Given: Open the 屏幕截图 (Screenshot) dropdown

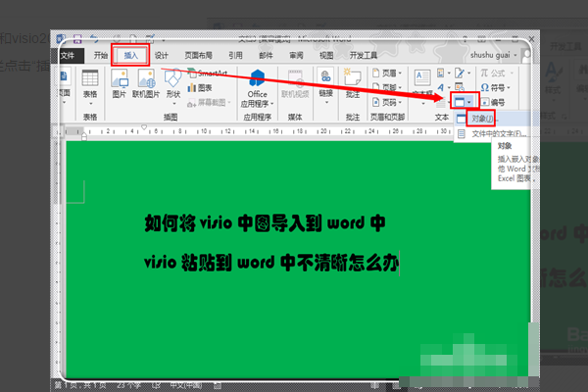Looking at the screenshot, I should point(210,102).
